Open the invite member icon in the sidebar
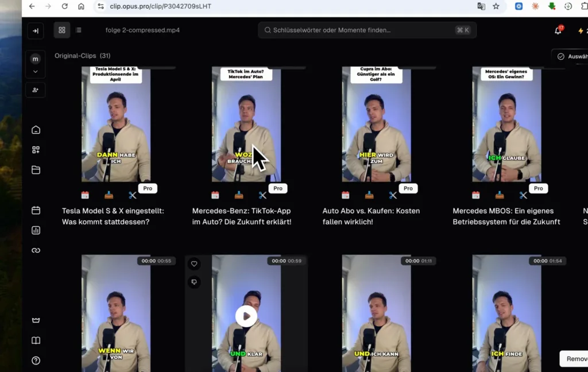The width and height of the screenshot is (588, 372). pos(35,90)
